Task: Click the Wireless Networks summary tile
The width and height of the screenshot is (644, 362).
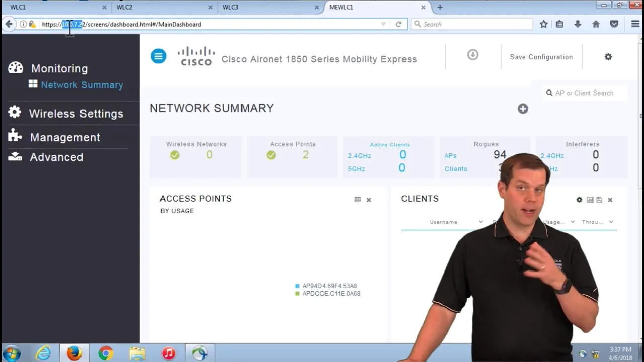Action: click(196, 157)
